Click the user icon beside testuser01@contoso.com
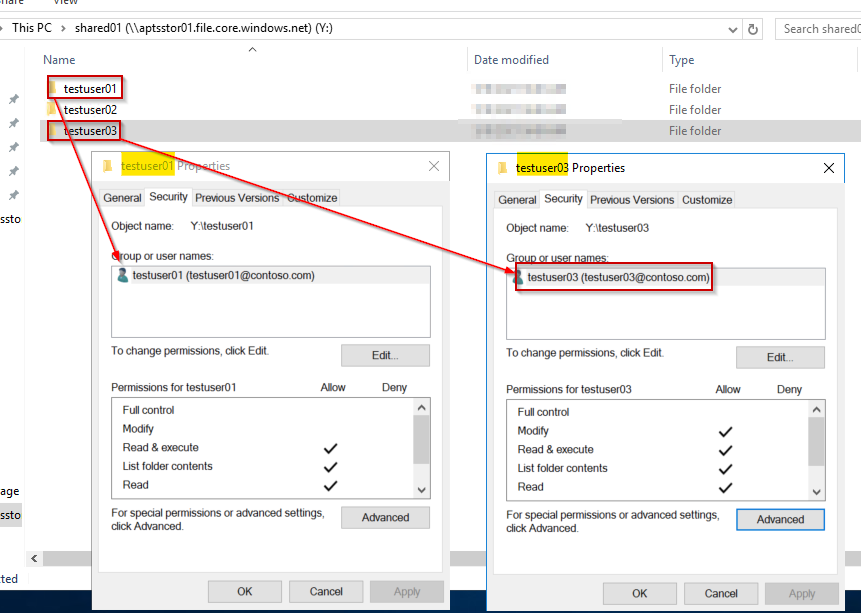861x613 pixels. coord(123,275)
